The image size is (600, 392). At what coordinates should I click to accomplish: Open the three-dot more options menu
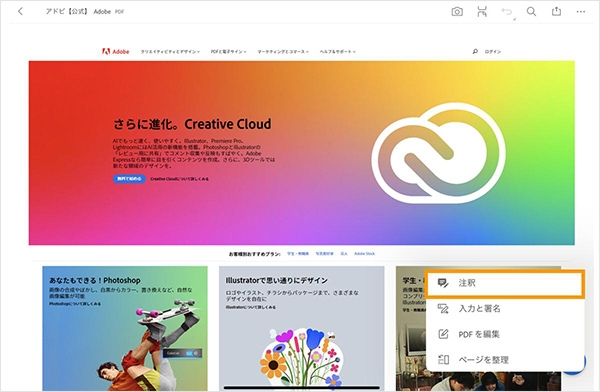(580, 12)
